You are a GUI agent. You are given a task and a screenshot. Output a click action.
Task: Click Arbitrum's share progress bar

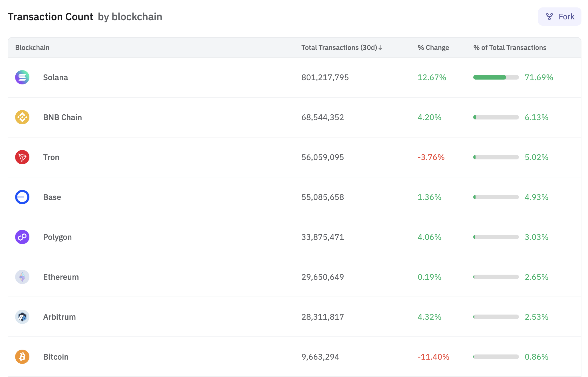(496, 317)
